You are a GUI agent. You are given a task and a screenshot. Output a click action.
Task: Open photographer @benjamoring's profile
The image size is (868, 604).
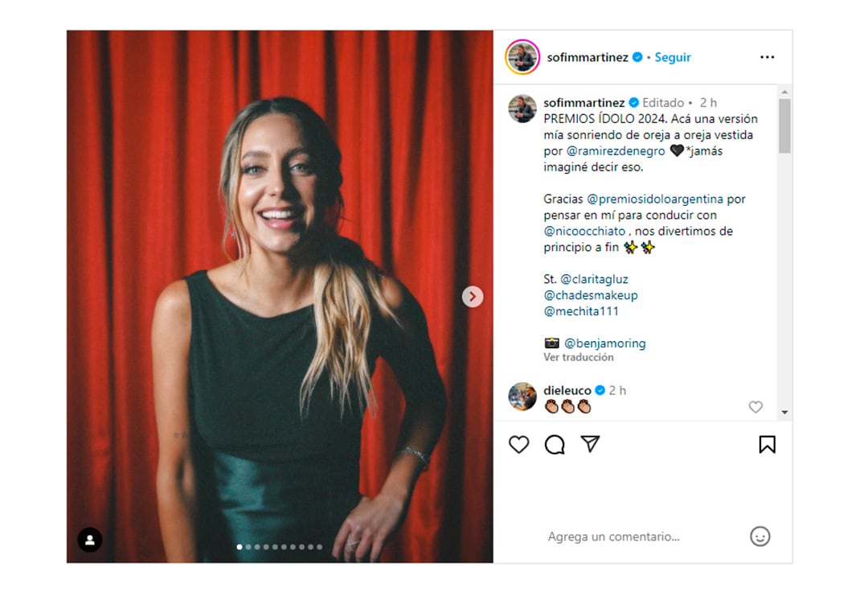[604, 343]
